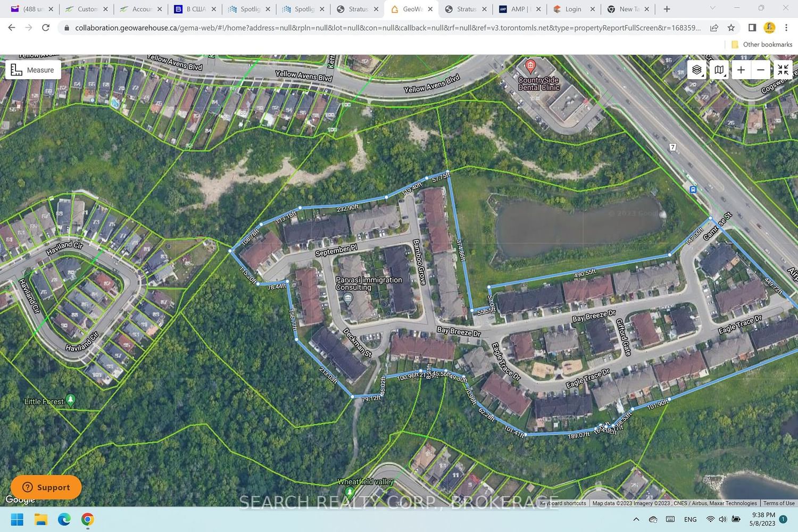The width and height of the screenshot is (798, 532).
Task: Show hidden system tray icons
Action: click(x=636, y=519)
